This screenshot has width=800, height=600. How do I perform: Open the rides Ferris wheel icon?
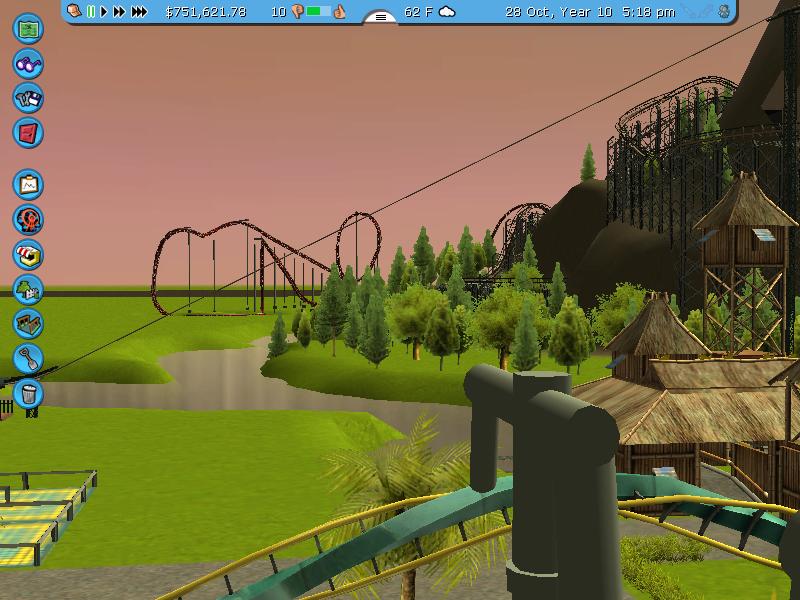click(x=28, y=220)
